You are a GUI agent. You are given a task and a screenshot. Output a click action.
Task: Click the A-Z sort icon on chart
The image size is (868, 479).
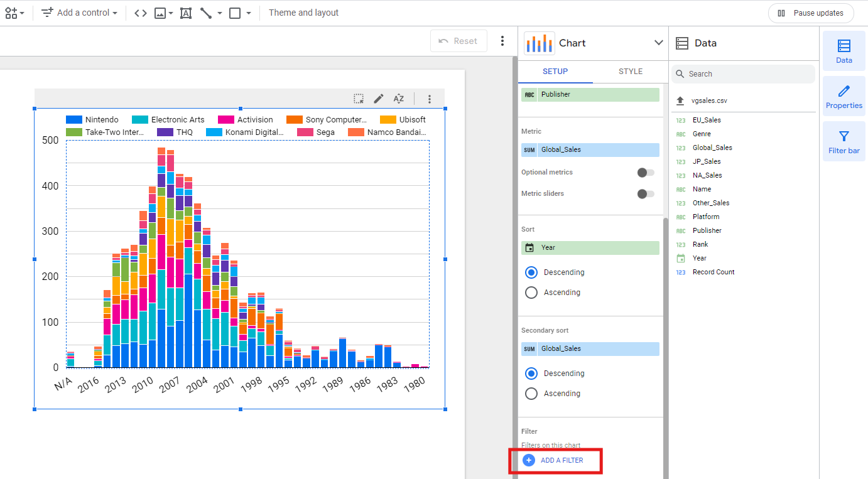pos(399,99)
